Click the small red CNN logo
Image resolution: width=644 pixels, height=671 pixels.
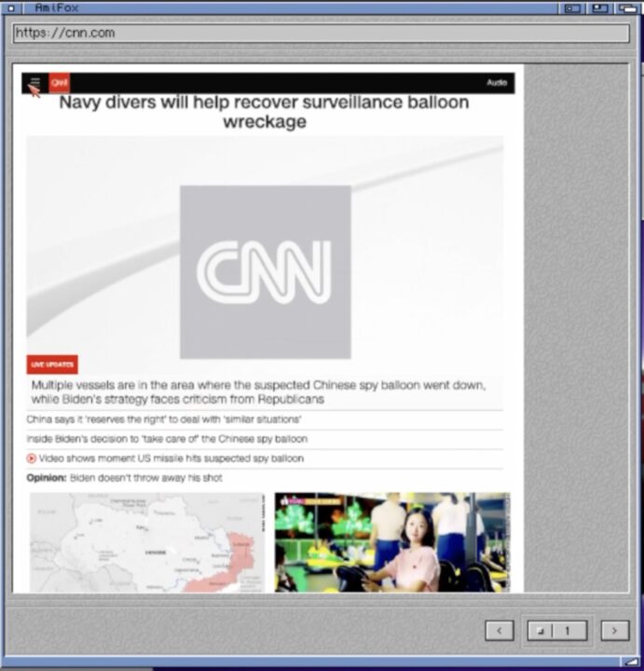point(59,83)
